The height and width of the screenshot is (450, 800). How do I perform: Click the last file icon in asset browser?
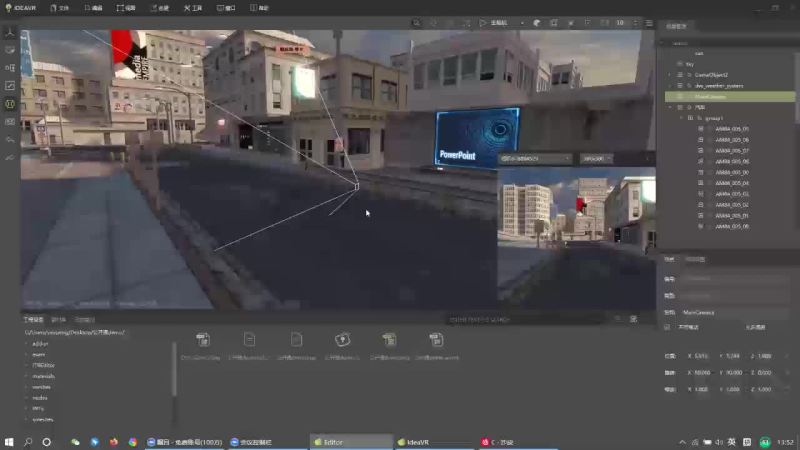pos(436,340)
